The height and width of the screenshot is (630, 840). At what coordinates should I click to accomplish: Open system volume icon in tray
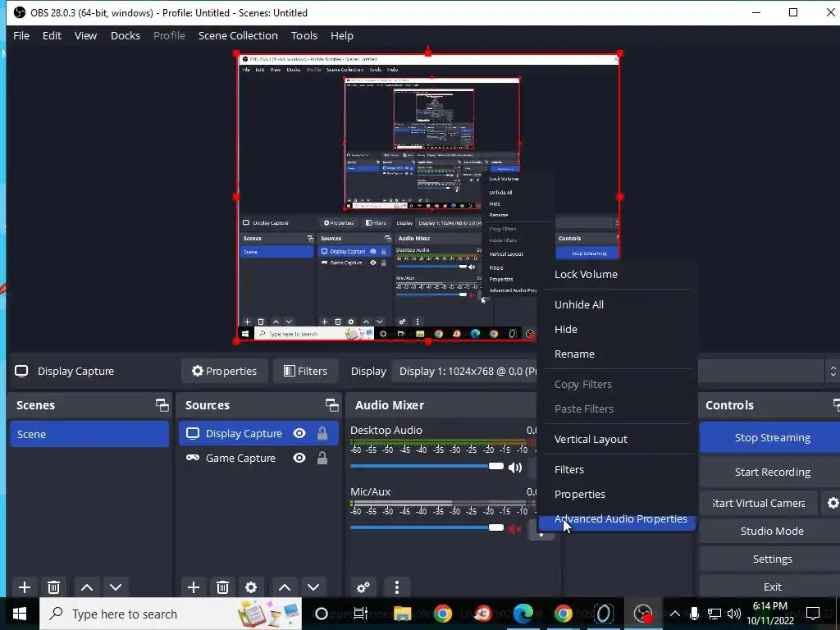(734, 614)
